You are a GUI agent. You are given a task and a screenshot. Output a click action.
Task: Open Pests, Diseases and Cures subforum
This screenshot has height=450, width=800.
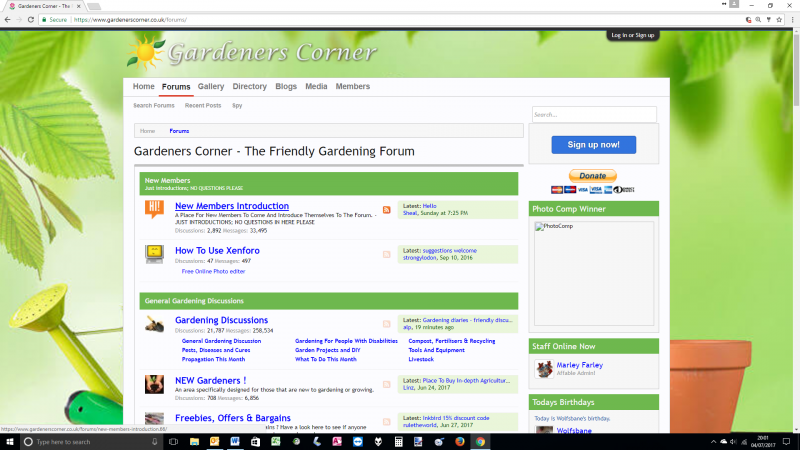[x=216, y=351]
